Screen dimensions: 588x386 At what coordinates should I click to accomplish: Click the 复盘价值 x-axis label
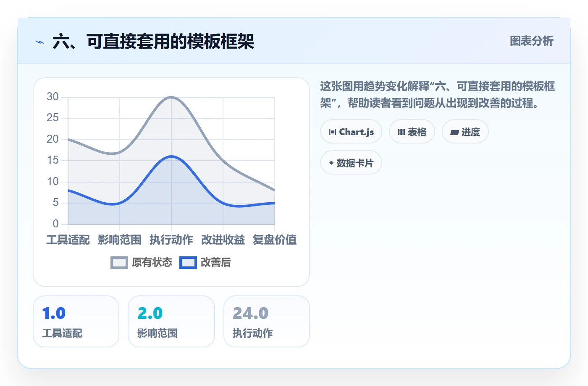tap(275, 240)
